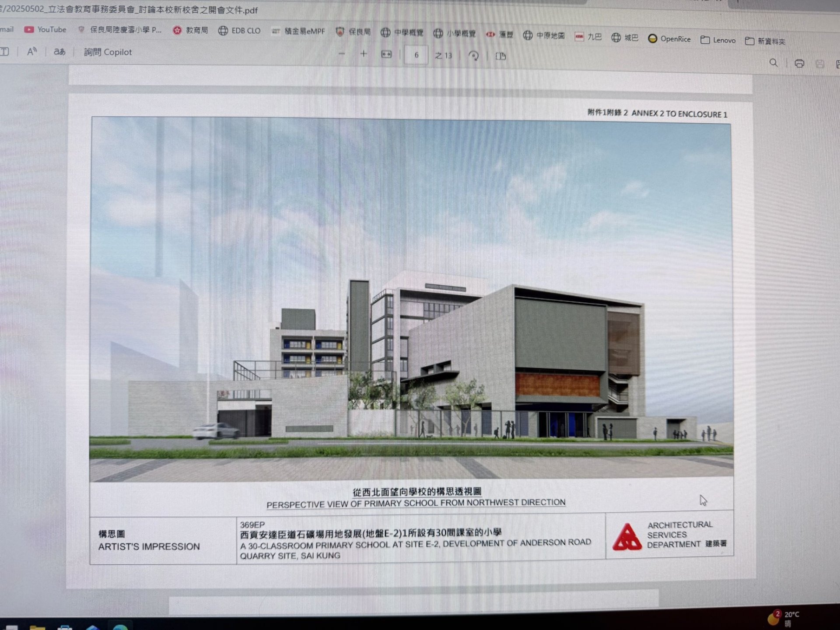Click the page number input field

point(416,55)
